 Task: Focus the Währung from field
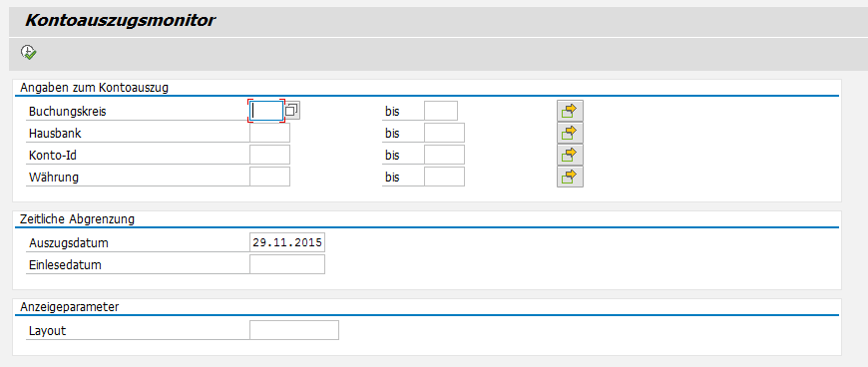click(x=269, y=177)
